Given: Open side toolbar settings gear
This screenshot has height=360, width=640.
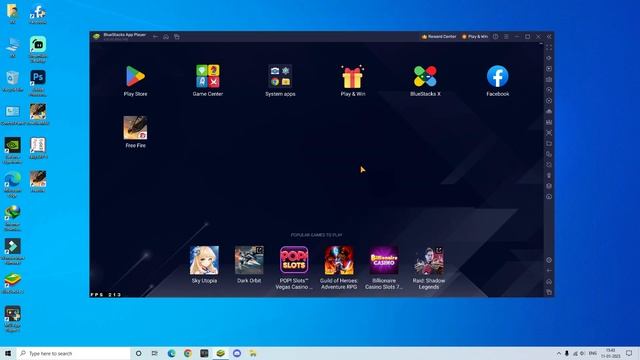Looking at the screenshot, I should (549, 260).
